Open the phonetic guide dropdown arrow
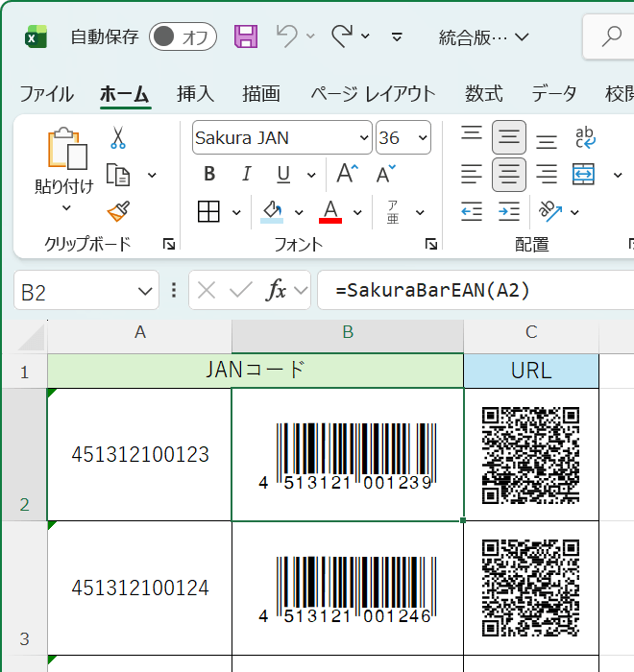The width and height of the screenshot is (634, 672). click(x=420, y=212)
